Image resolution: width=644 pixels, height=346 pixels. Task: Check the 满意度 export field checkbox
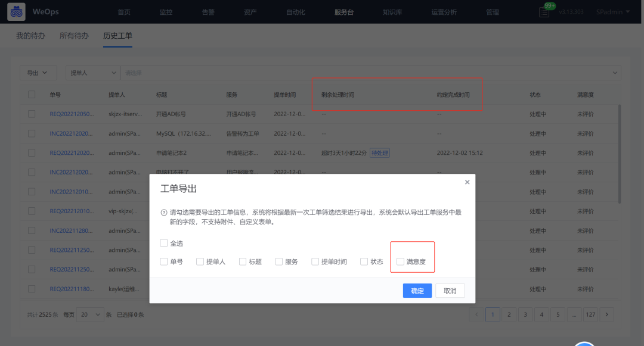tap(401, 261)
